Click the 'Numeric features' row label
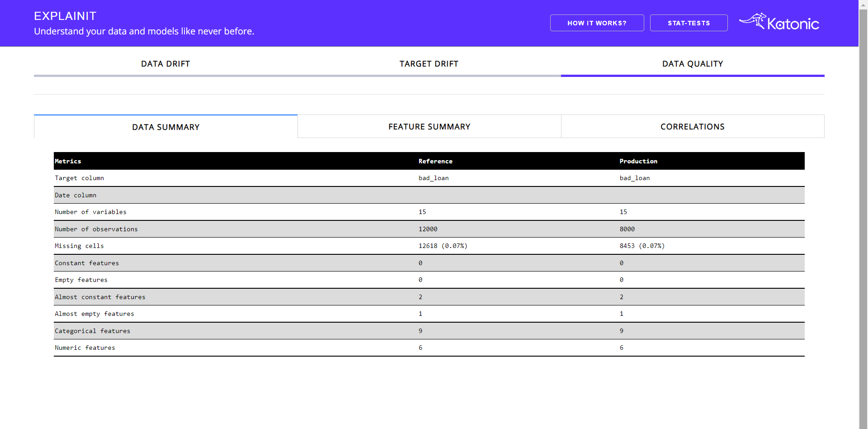The image size is (868, 429). (85, 348)
